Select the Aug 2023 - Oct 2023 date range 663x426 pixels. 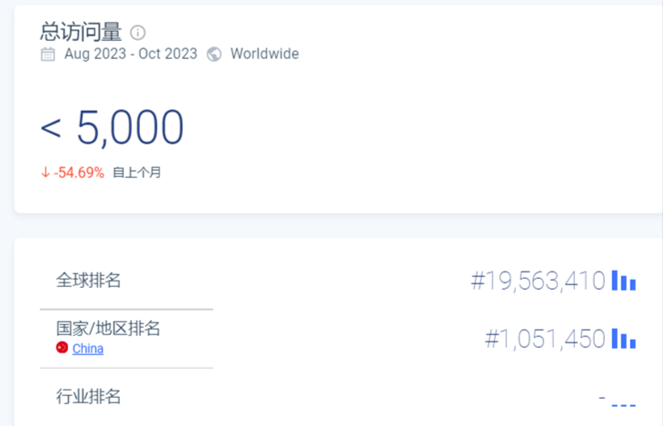[131, 54]
